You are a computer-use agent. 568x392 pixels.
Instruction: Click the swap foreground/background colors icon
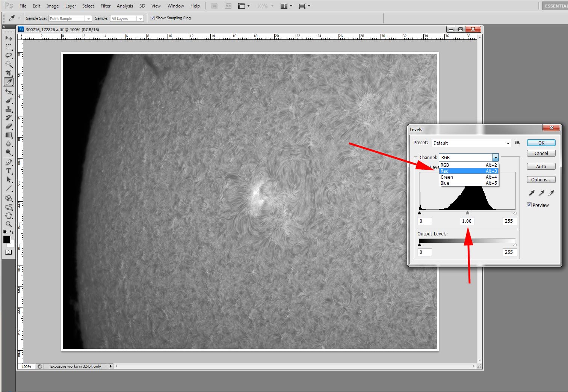click(x=12, y=232)
